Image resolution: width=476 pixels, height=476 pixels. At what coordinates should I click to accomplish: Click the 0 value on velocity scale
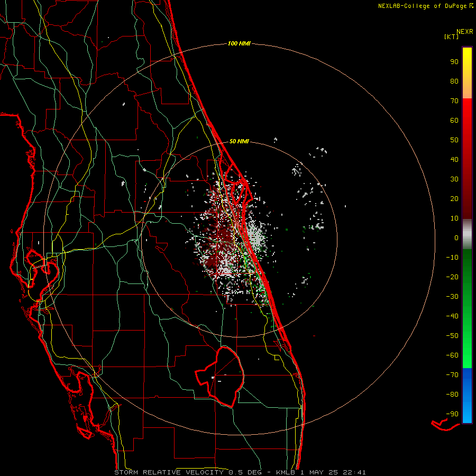456,237
